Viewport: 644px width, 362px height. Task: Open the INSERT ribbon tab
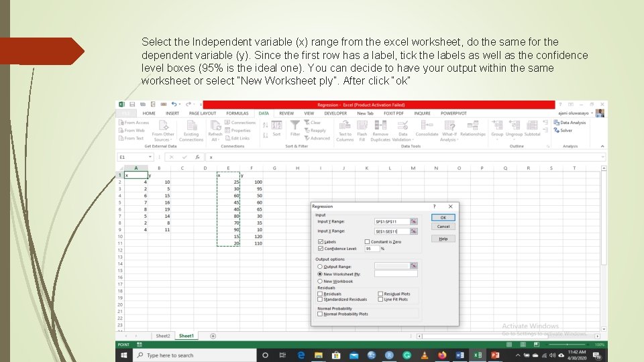click(172, 113)
